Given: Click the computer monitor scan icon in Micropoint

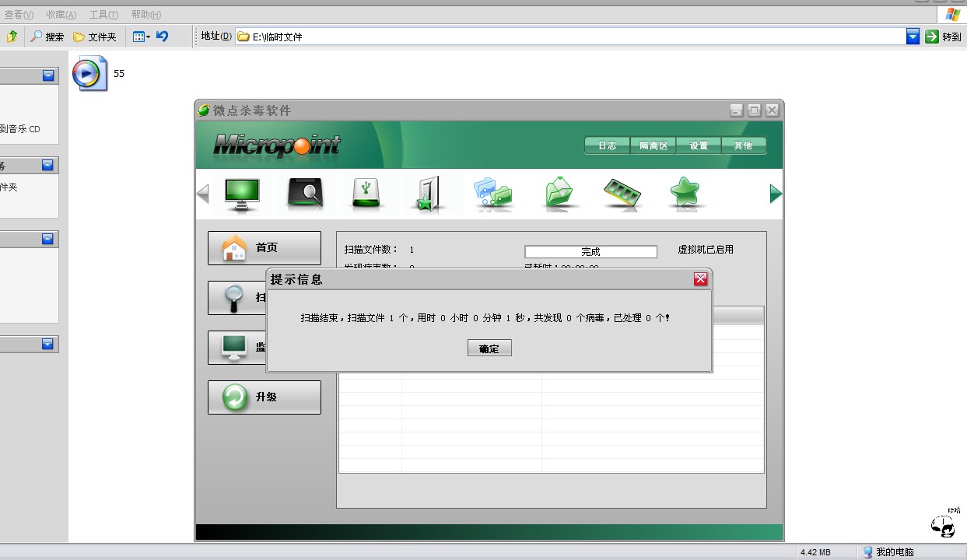Looking at the screenshot, I should coord(242,194).
